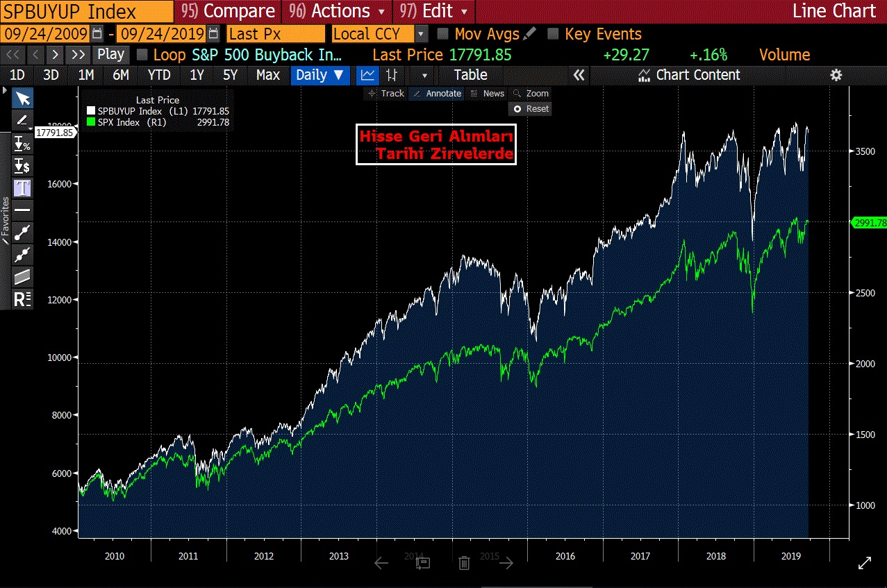Switch to line chart style
The height and width of the screenshot is (588, 887).
click(x=367, y=75)
